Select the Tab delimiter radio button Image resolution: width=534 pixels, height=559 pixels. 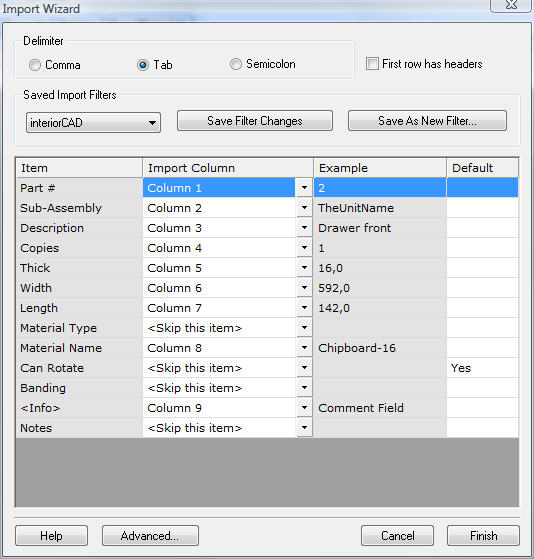[143, 65]
